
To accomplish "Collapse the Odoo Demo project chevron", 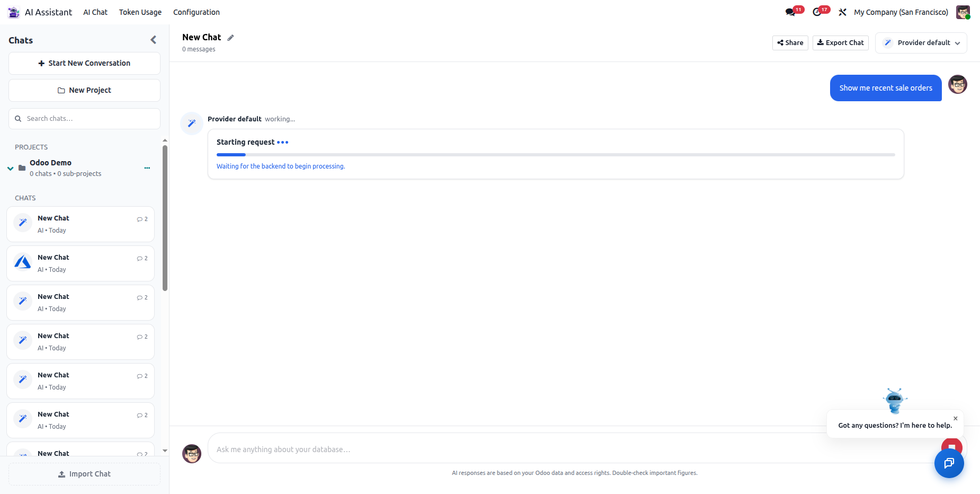I will tap(10, 169).
